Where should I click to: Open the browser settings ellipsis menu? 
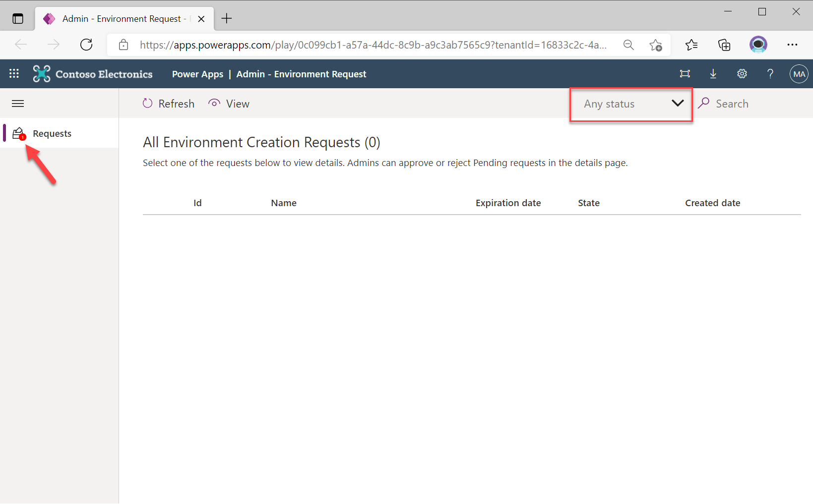(x=792, y=45)
